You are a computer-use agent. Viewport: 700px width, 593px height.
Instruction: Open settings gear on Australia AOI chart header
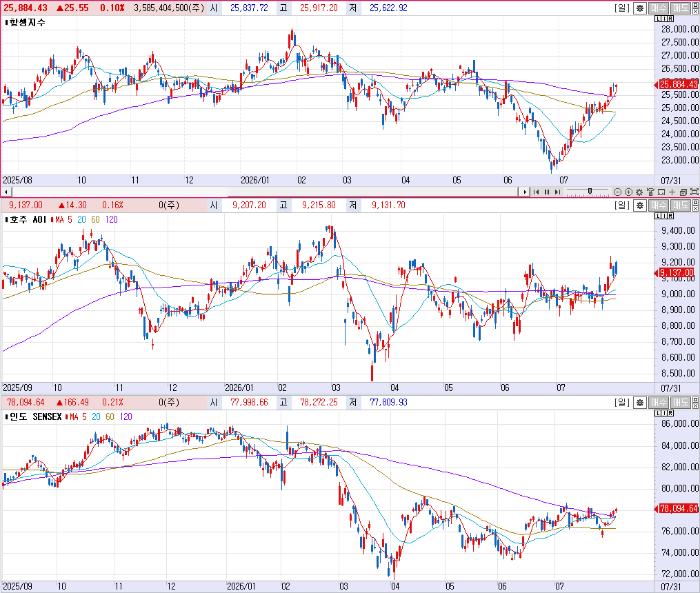(640, 205)
